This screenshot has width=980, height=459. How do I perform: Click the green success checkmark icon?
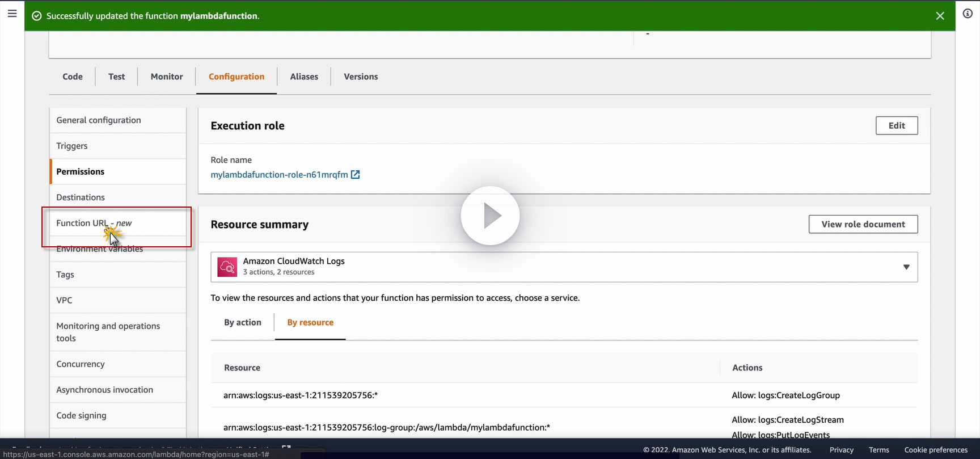click(x=37, y=16)
